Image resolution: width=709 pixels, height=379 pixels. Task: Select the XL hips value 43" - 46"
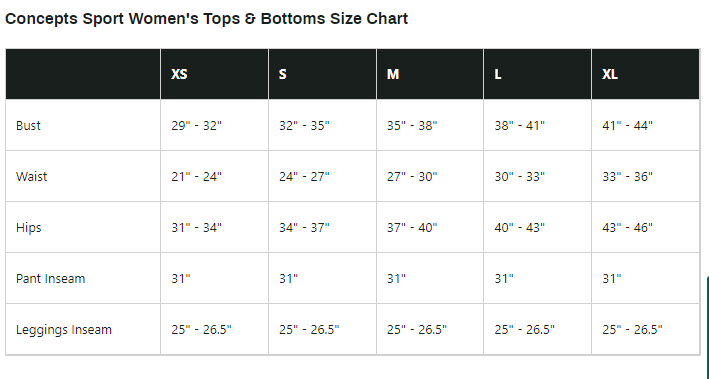[x=628, y=227]
